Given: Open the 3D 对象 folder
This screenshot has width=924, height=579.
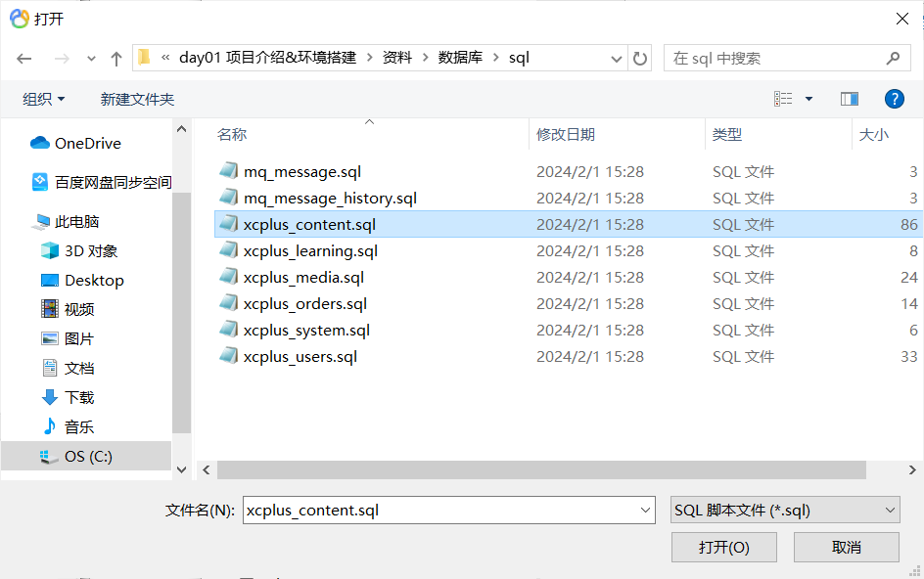Looking at the screenshot, I should click(91, 251).
